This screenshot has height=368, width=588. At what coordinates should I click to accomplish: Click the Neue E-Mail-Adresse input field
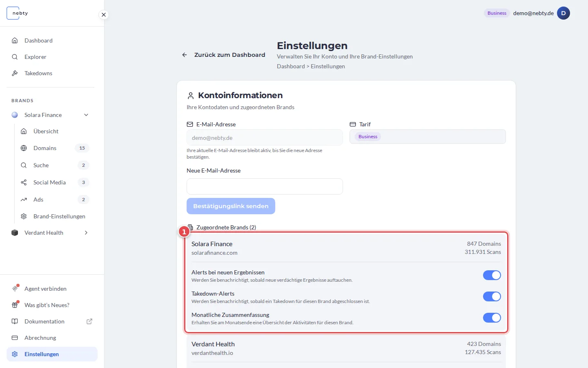point(265,186)
